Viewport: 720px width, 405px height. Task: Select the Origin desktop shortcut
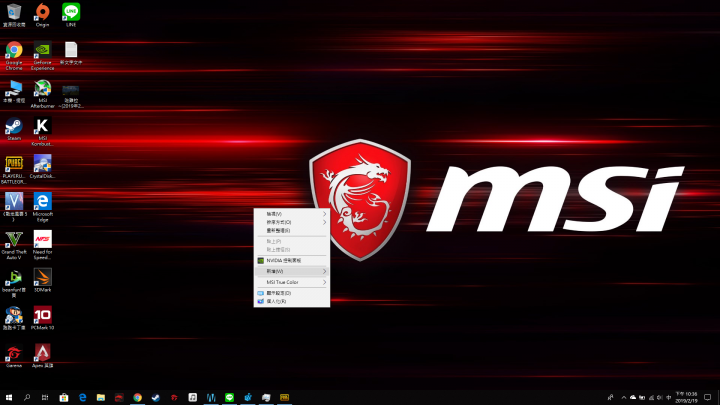(42, 15)
